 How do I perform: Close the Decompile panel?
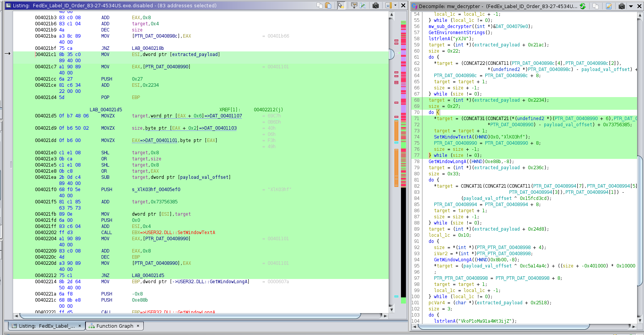[639, 6]
